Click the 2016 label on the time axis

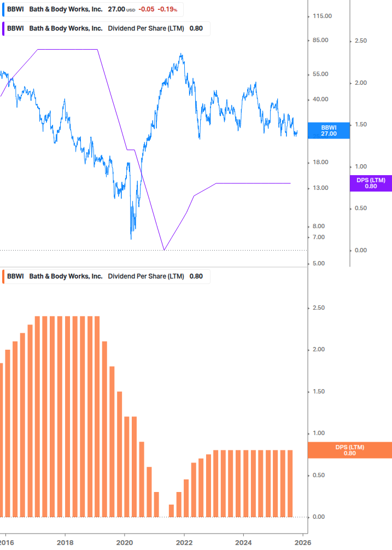click(x=5, y=542)
